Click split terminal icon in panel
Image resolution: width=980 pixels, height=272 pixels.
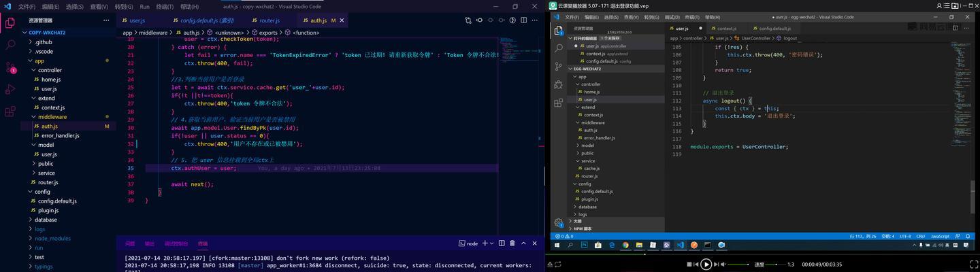coord(502,243)
